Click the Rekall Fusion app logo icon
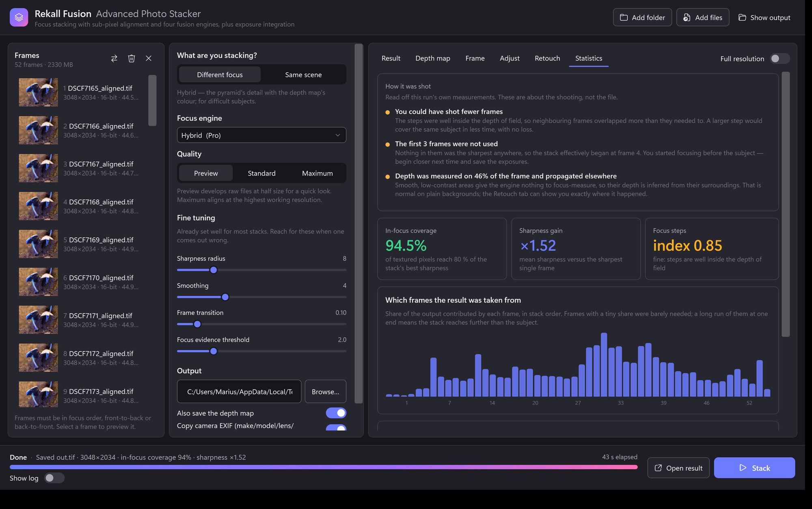The height and width of the screenshot is (509, 812). [x=19, y=17]
